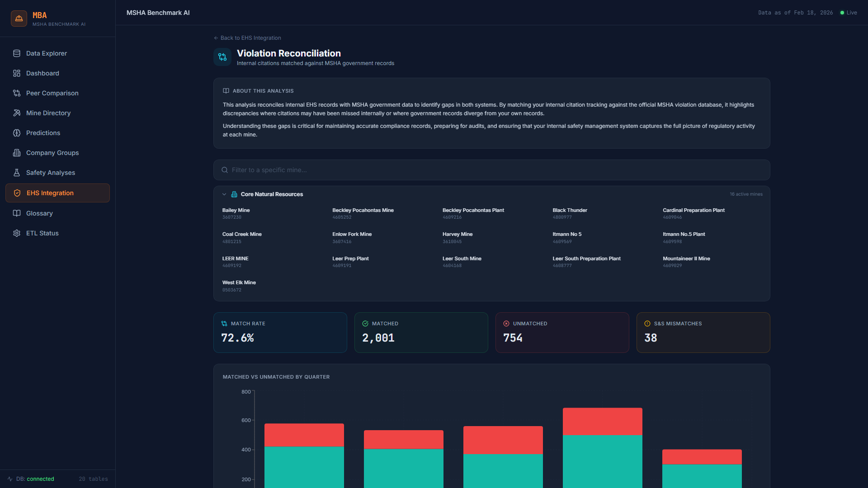Select the EHS Integration menu item
The width and height of the screenshot is (868, 488).
coord(50,193)
